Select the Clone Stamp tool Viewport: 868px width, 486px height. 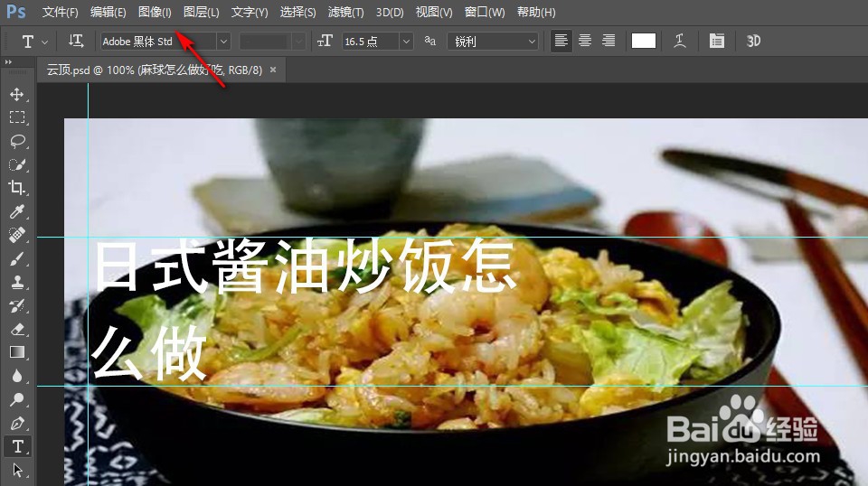[16, 282]
